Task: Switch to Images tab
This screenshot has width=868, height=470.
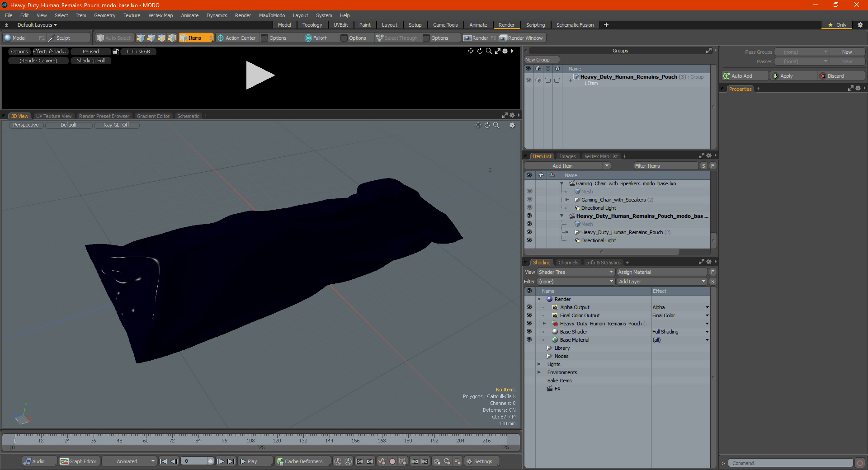Action: click(x=567, y=156)
